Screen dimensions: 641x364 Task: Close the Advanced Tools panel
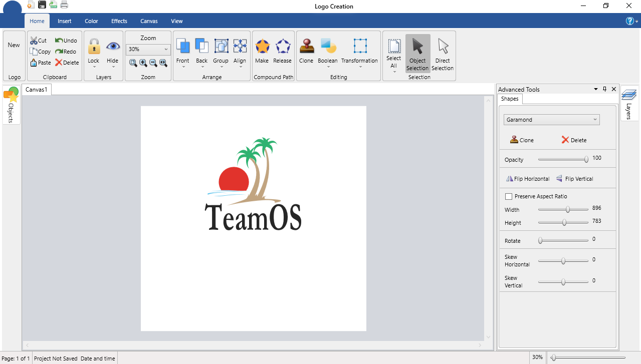pos(614,89)
